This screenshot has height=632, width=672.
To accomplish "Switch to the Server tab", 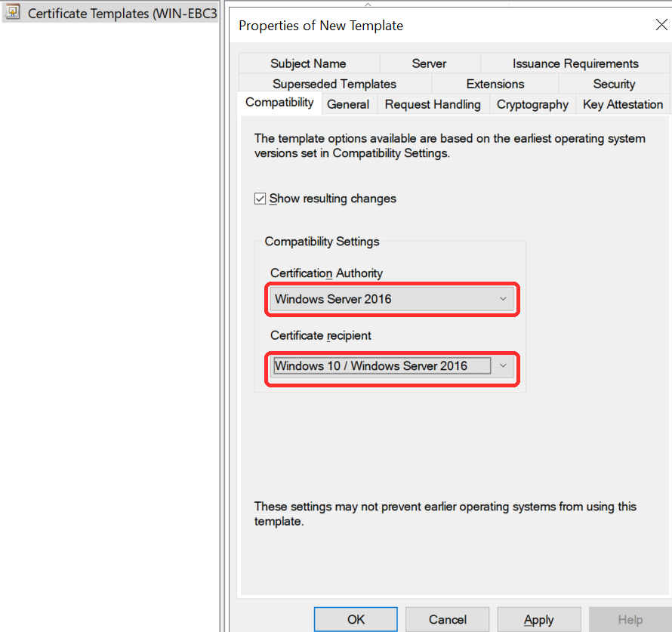I will 429,63.
